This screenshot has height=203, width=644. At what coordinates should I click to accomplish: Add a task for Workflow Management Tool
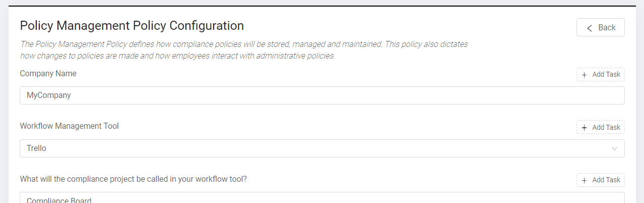[600, 127]
